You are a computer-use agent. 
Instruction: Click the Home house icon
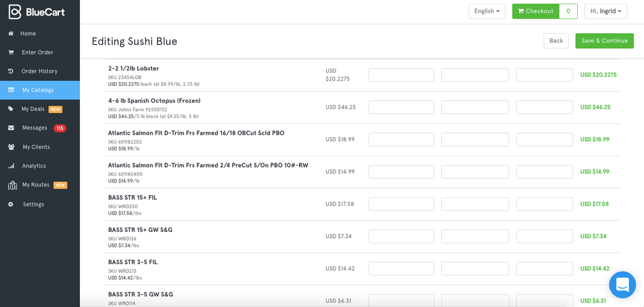11,33
